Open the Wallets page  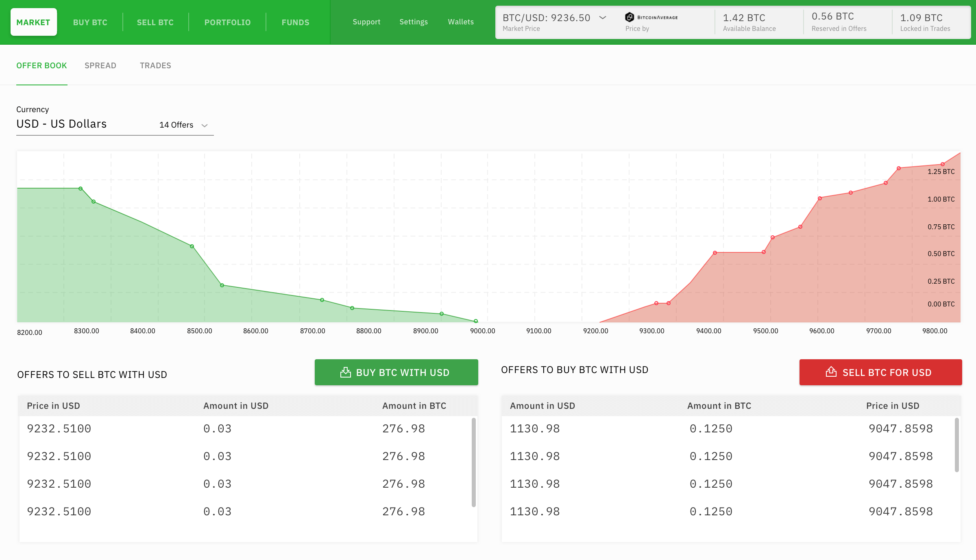[460, 22]
